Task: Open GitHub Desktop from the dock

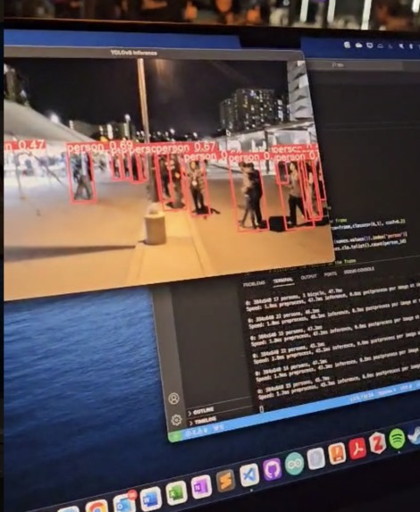Action: pos(272,469)
